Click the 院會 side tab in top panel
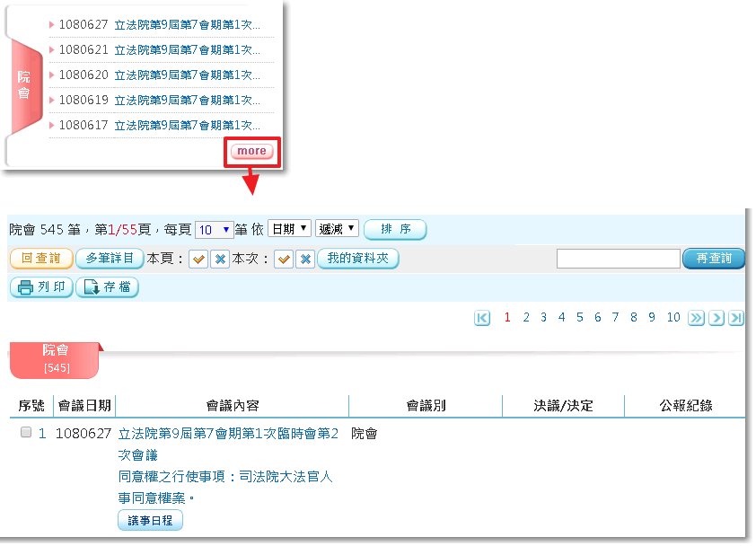 tap(24, 85)
